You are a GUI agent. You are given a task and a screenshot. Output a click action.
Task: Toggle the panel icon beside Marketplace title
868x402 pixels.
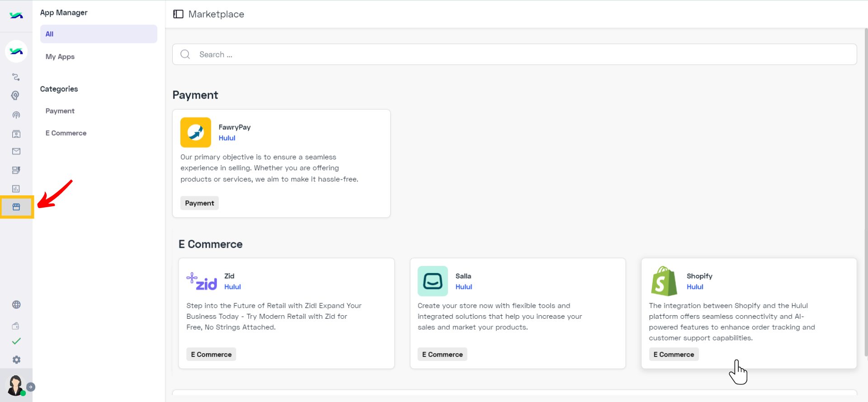178,14
